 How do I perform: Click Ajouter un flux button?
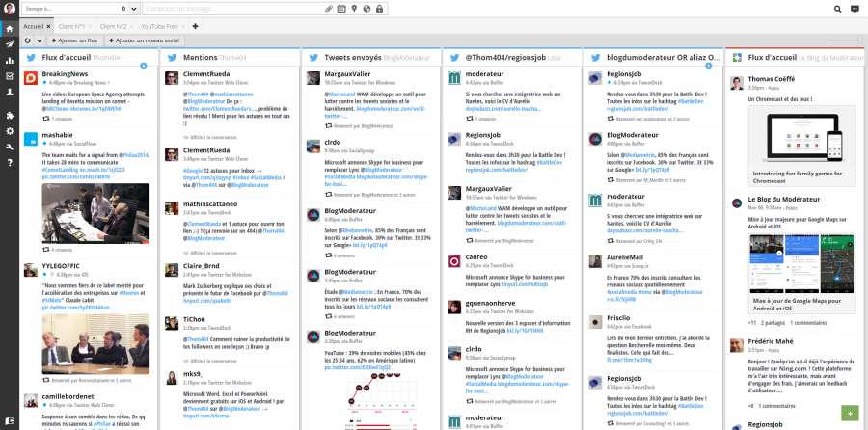pyautogui.click(x=74, y=40)
